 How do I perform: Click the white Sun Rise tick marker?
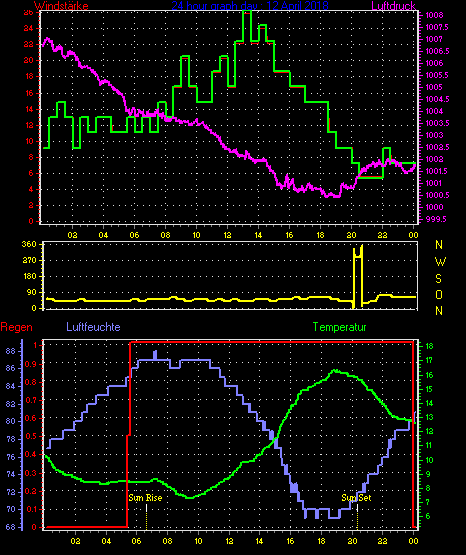pyautogui.click(x=146, y=508)
